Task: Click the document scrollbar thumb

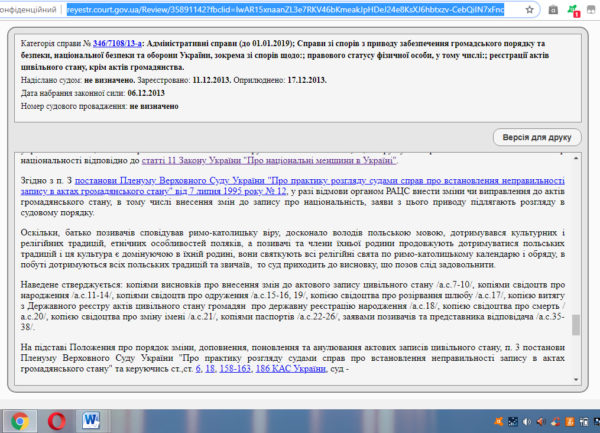Action: click(x=576, y=325)
